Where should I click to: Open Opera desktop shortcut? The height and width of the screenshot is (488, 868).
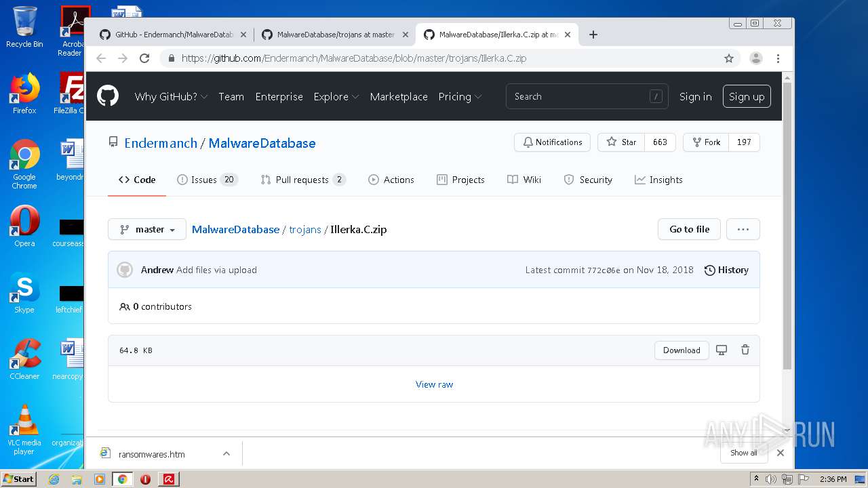pos(24,227)
